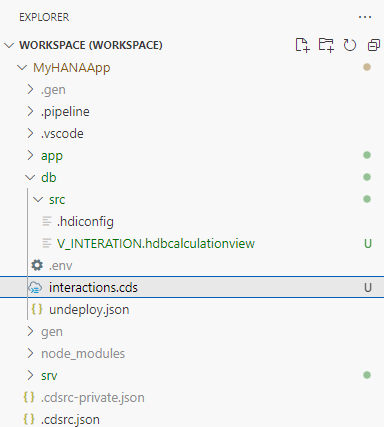Select the .pipeline folder label
The image size is (384, 427).
pyautogui.click(x=65, y=112)
